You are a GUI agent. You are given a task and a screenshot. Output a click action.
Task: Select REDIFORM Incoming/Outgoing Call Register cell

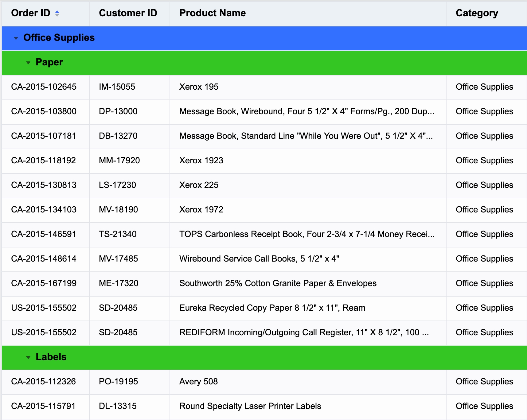pos(308,333)
